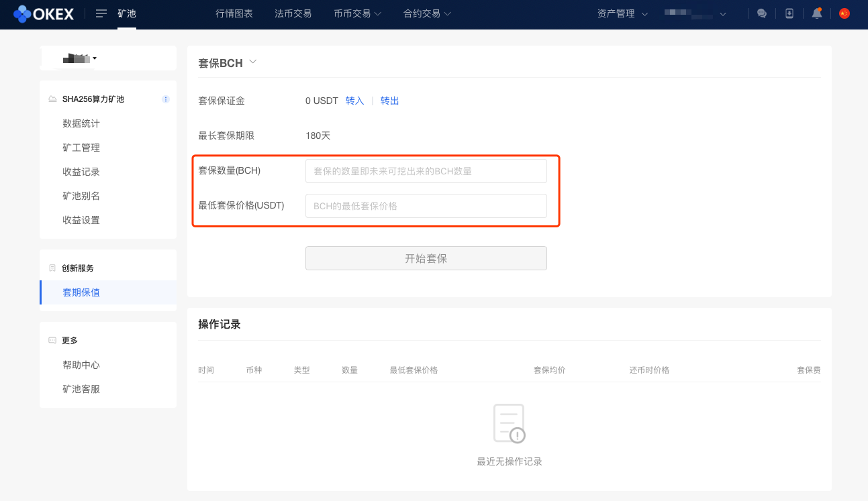Open the chat messages icon
Screen dimensions: 868x501
762,13
